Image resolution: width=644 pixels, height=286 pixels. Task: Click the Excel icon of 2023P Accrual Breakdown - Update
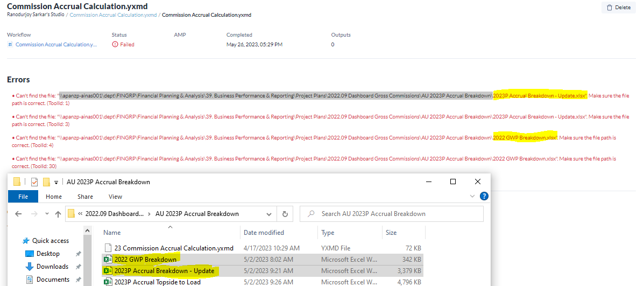108,271
